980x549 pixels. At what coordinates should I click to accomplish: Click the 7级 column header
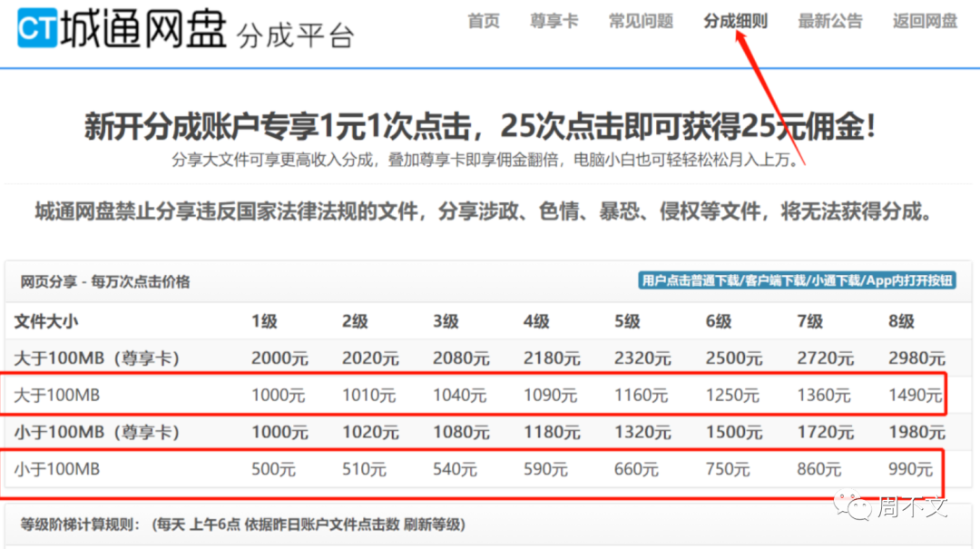[x=810, y=322]
